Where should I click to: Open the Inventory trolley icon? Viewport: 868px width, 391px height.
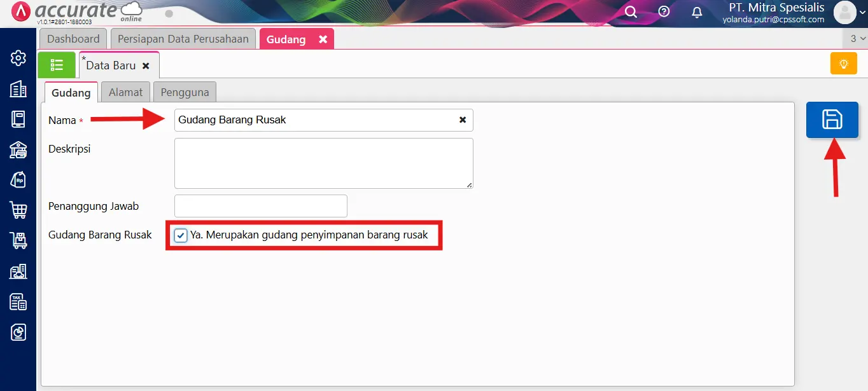(x=18, y=240)
